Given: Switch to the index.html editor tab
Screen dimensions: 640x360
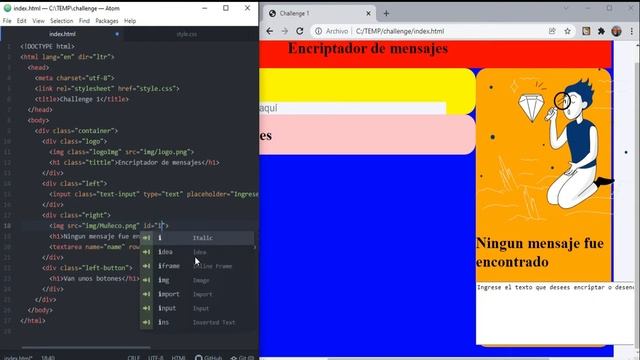Looking at the screenshot, I should (x=62, y=34).
